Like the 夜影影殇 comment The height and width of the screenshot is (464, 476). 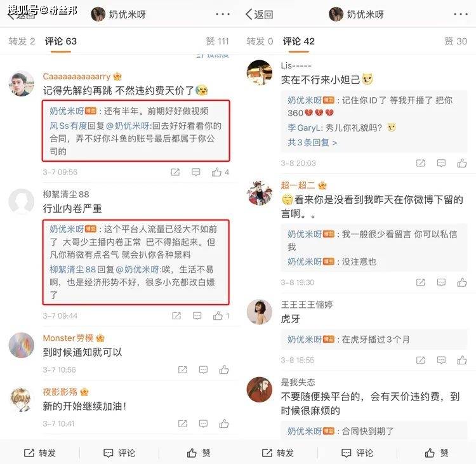(x=224, y=423)
